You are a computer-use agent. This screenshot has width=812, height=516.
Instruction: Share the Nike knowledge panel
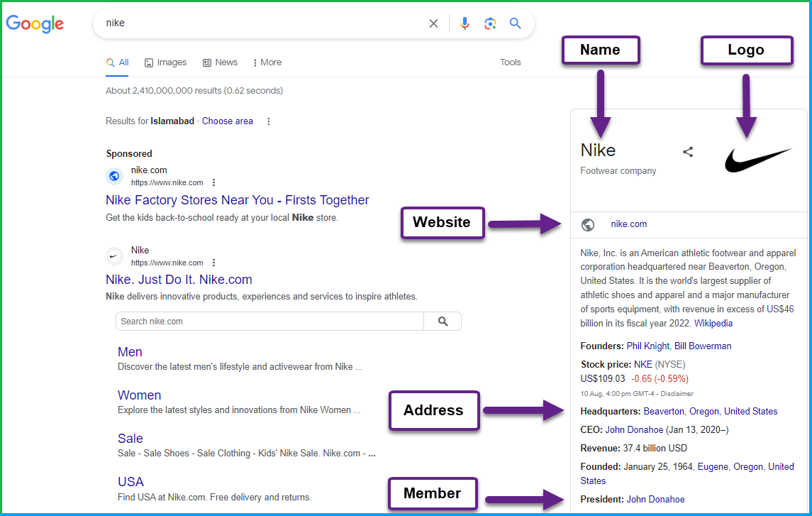688,151
